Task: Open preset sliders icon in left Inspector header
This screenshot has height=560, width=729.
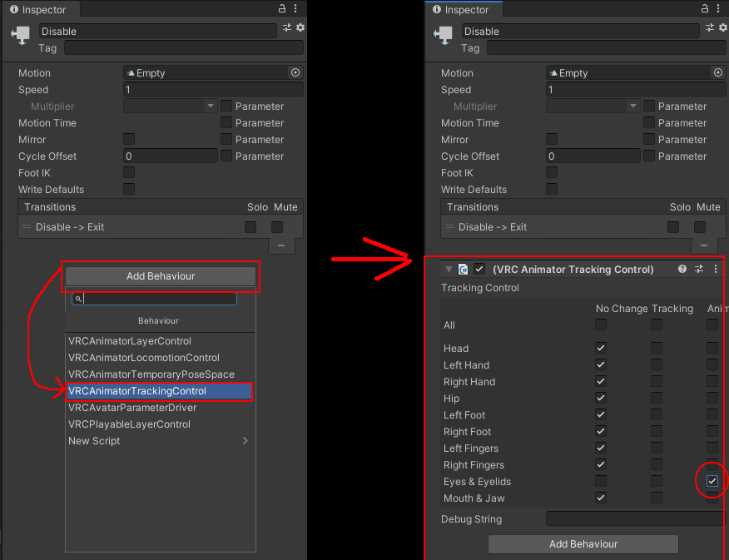Action: [x=287, y=27]
